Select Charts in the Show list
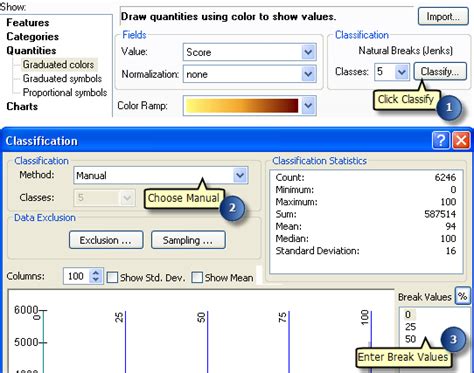 [22, 106]
